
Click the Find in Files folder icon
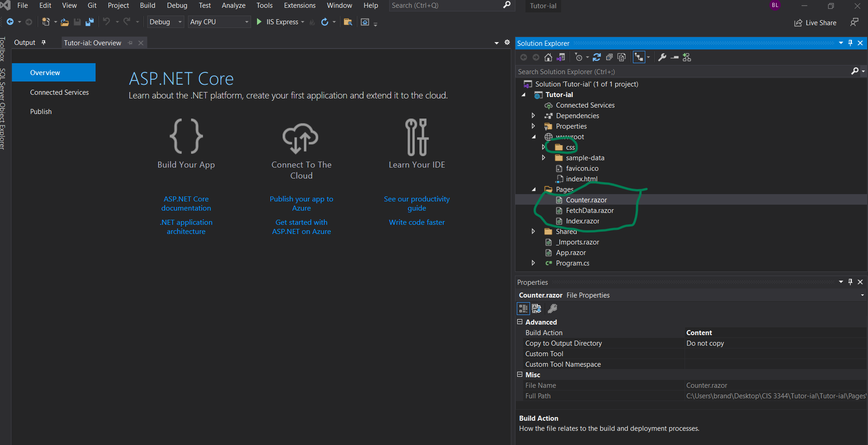[348, 22]
